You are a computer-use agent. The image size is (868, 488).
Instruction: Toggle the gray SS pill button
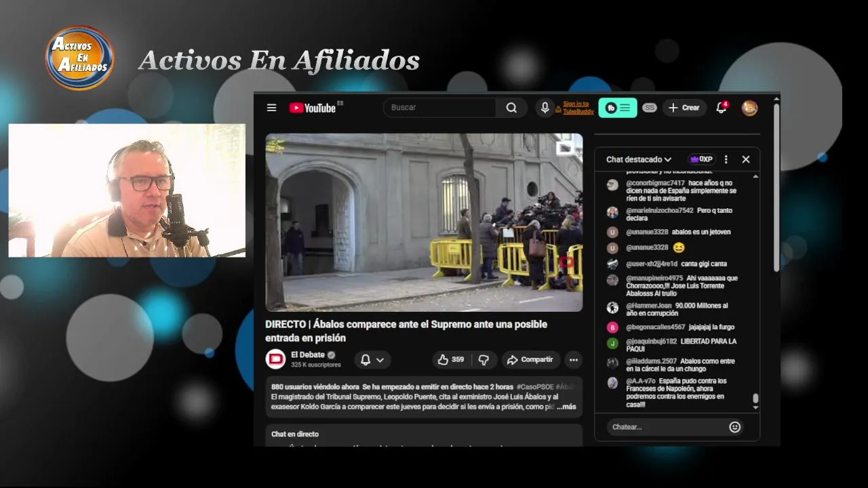[650, 108]
